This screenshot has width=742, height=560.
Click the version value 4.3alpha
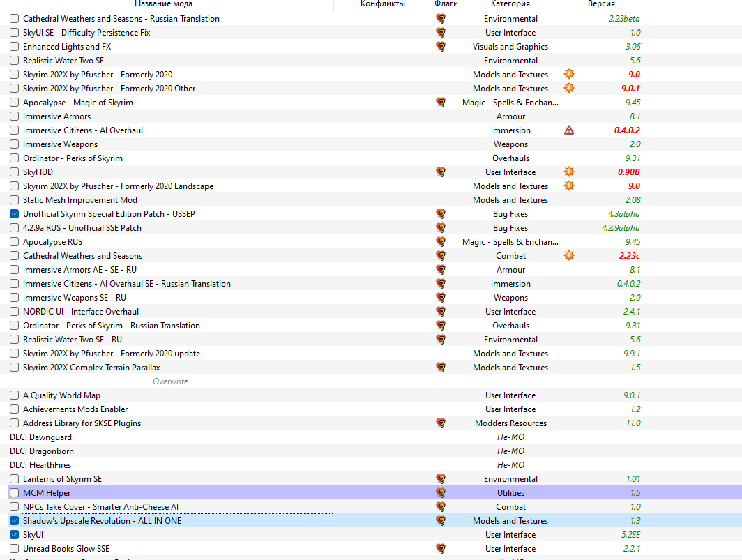pyautogui.click(x=623, y=214)
